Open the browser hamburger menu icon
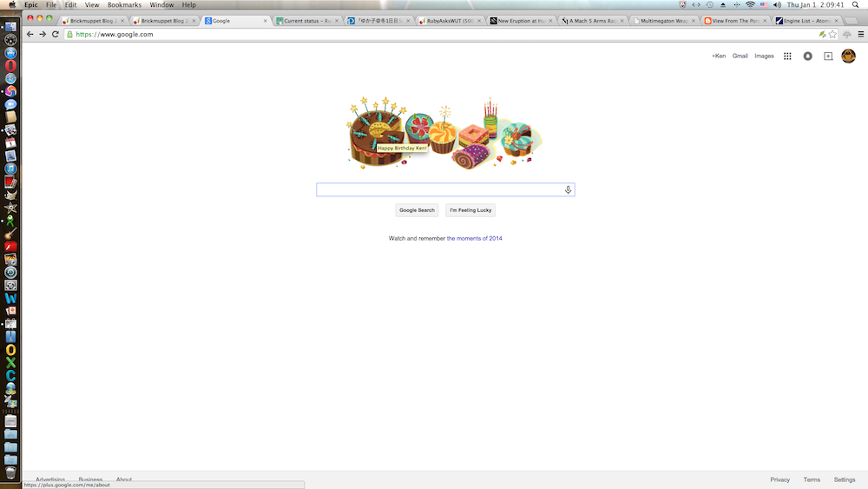The image size is (868, 489). 861,35
